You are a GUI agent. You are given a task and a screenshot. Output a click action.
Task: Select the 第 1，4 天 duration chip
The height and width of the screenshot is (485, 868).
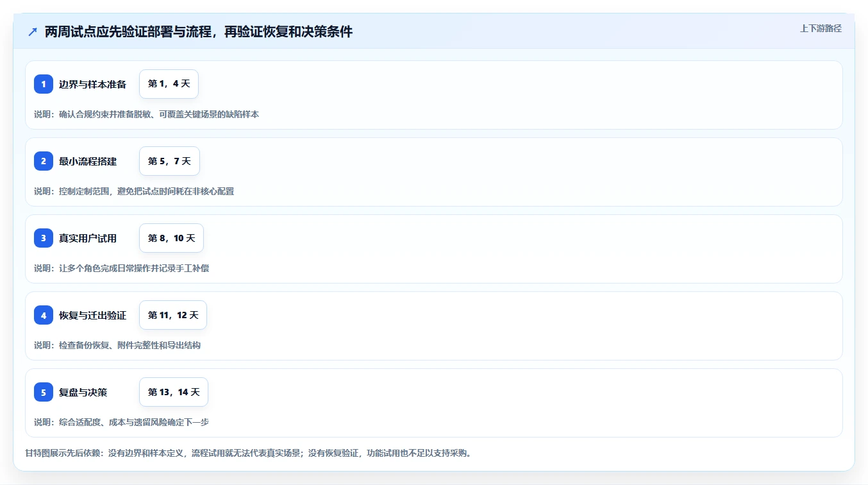(169, 84)
